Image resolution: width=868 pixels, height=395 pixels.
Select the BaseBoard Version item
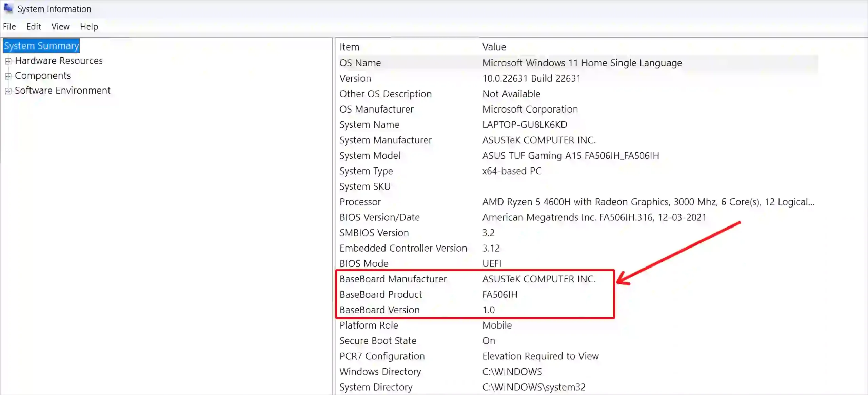tap(379, 310)
